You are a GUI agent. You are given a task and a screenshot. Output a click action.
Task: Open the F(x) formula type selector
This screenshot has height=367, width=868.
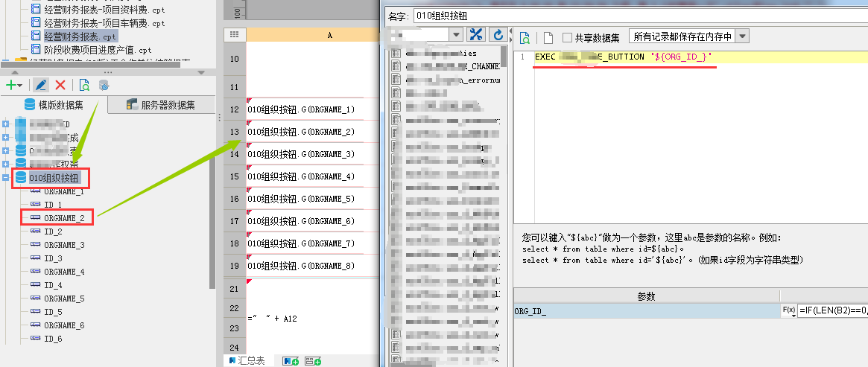point(789,311)
